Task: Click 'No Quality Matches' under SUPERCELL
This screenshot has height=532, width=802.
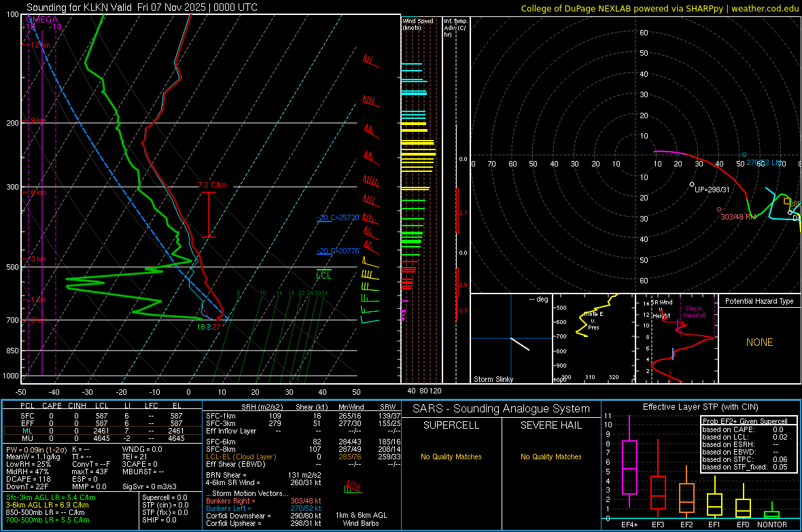Action: point(451,457)
